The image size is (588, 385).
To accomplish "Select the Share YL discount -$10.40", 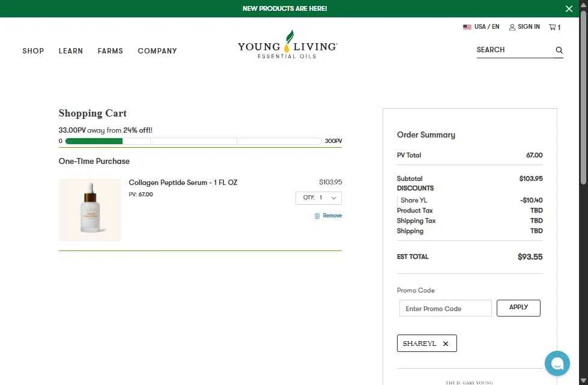I will pyautogui.click(x=531, y=200).
